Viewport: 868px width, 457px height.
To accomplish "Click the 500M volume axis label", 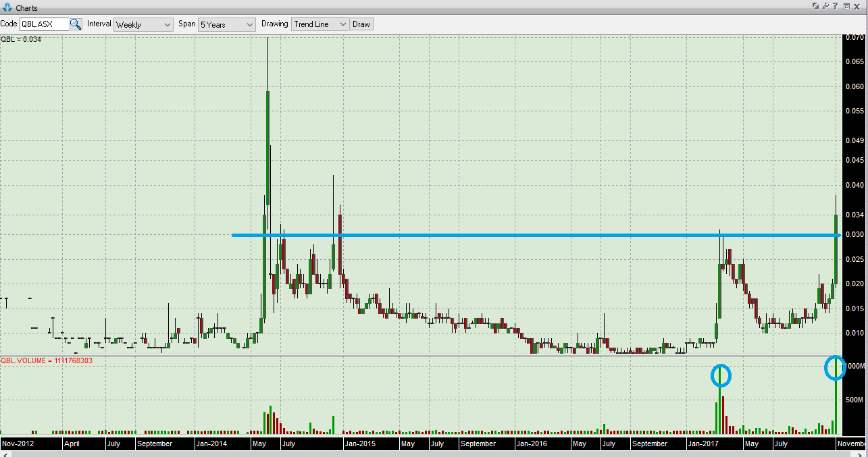I will pyautogui.click(x=856, y=400).
